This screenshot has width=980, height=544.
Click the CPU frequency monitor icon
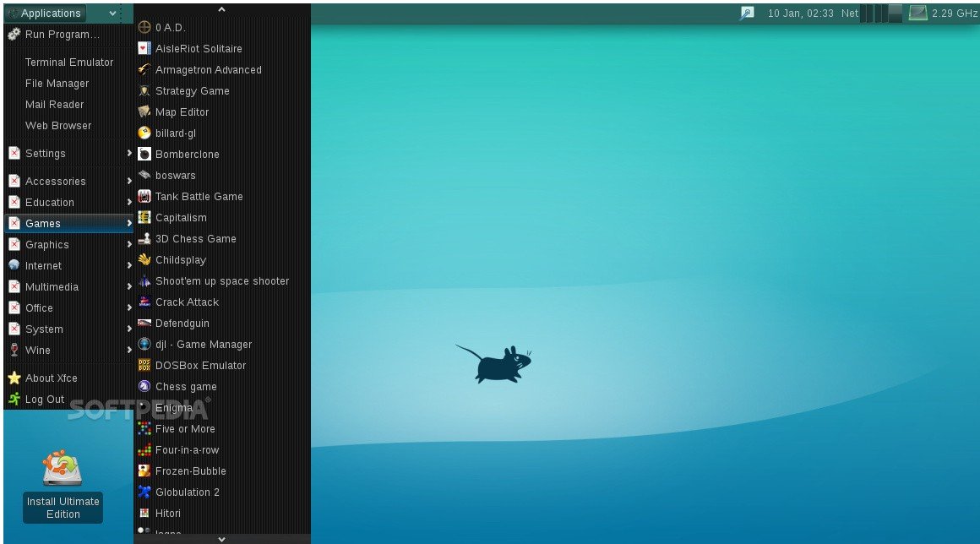[917, 13]
